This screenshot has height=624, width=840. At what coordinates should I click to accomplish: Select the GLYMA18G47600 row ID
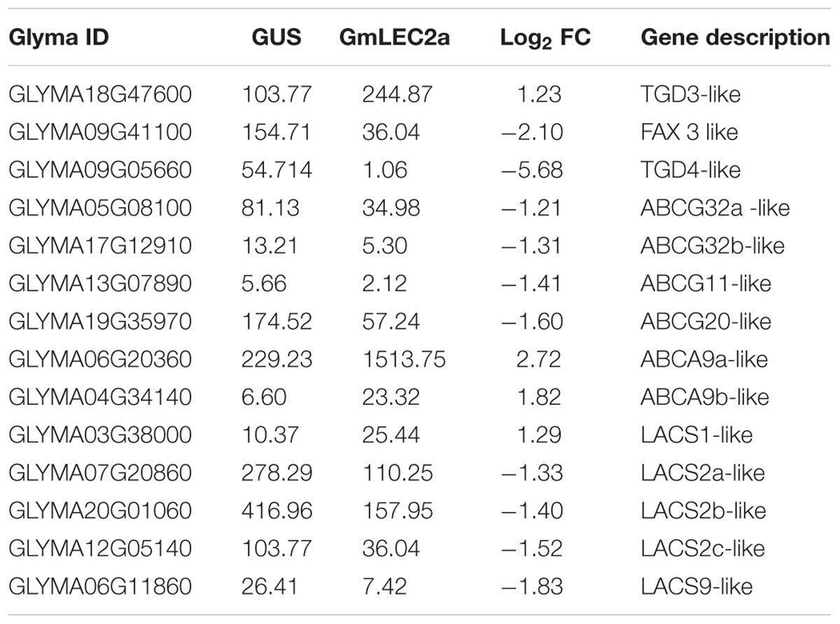click(x=100, y=95)
